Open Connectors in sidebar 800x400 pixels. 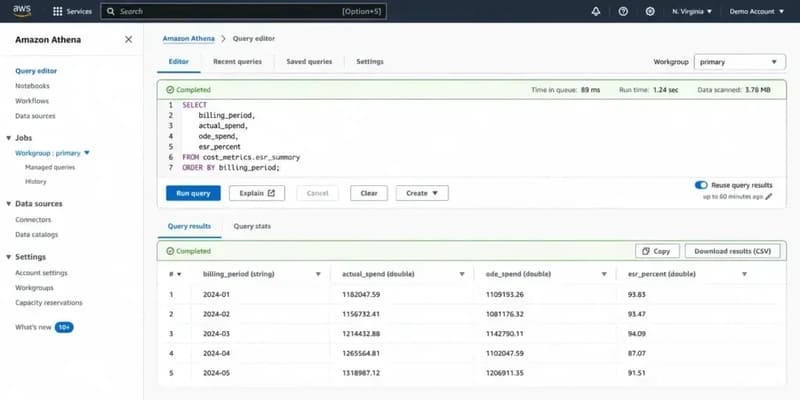33,220
